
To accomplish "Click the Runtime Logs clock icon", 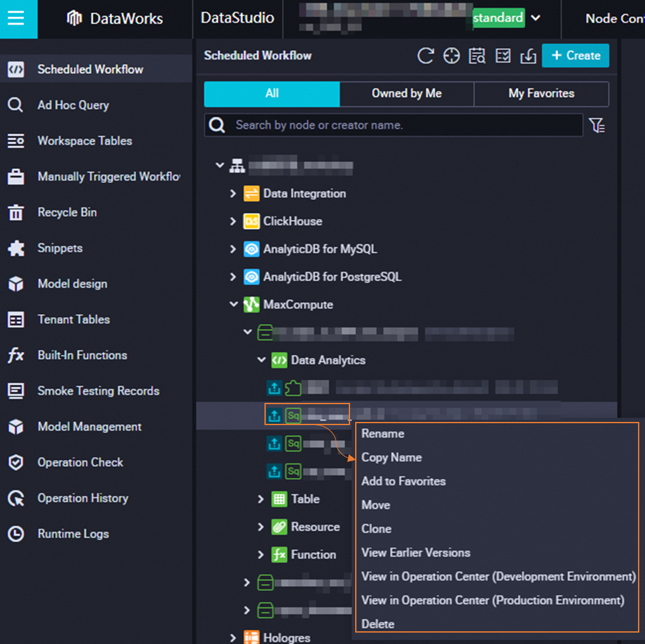I will pyautogui.click(x=16, y=534).
